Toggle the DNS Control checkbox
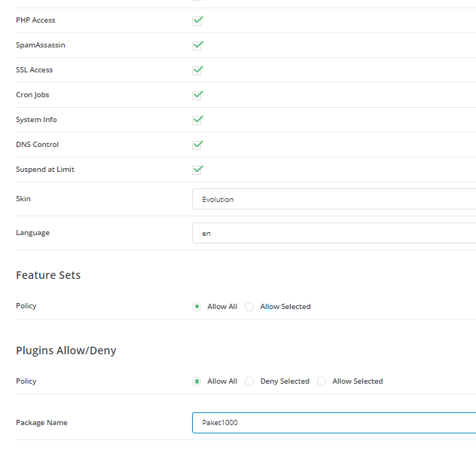 [197, 145]
